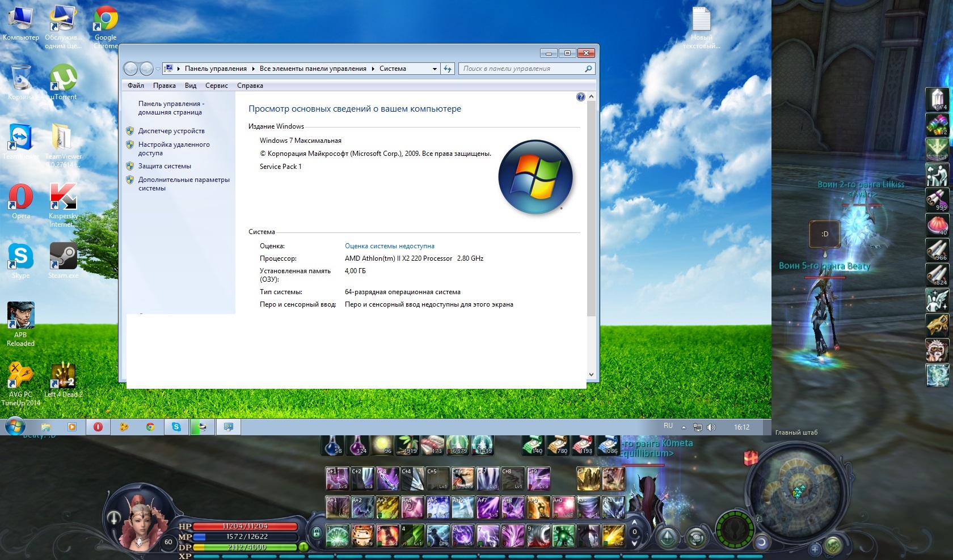
Task: Use skill in quickbar slot 9
Action: (538, 536)
